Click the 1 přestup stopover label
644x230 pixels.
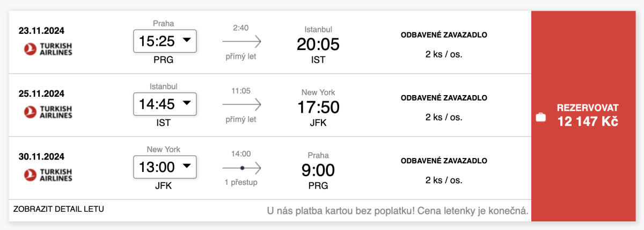[241, 182]
